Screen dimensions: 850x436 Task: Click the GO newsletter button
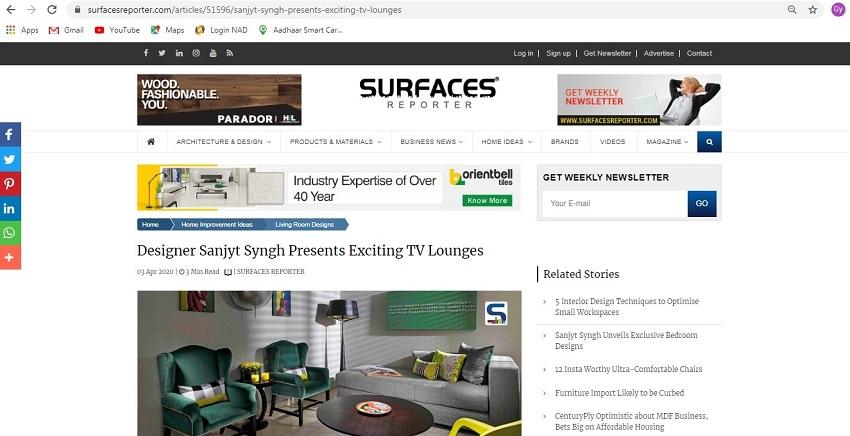pyautogui.click(x=702, y=203)
